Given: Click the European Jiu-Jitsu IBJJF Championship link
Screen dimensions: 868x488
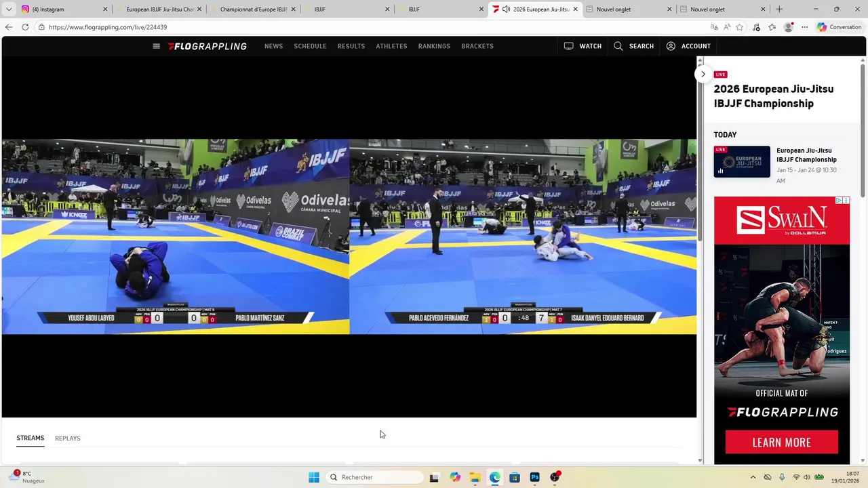Looking at the screenshot, I should pos(806,155).
